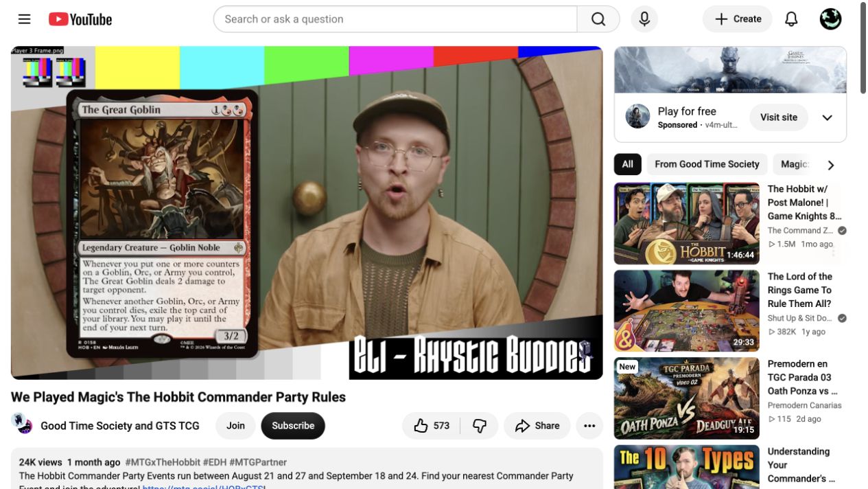The image size is (868, 489).
Task: Click the Shut Up & Sit Down channel name
Action: [x=799, y=318]
